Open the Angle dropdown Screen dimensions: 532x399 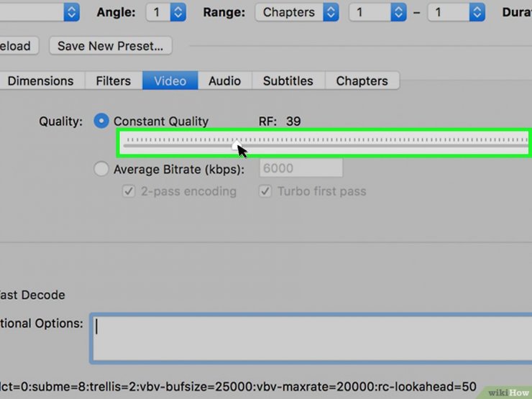pos(166,12)
